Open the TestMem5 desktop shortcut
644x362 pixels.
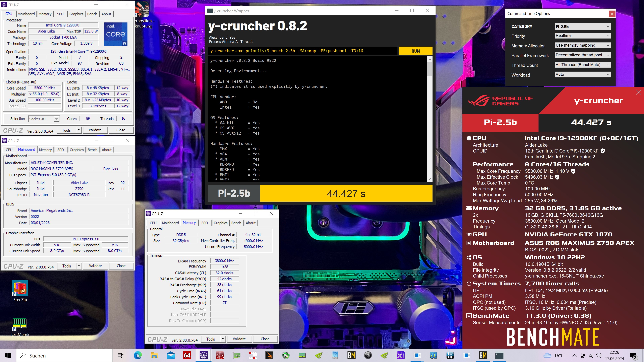(20, 327)
